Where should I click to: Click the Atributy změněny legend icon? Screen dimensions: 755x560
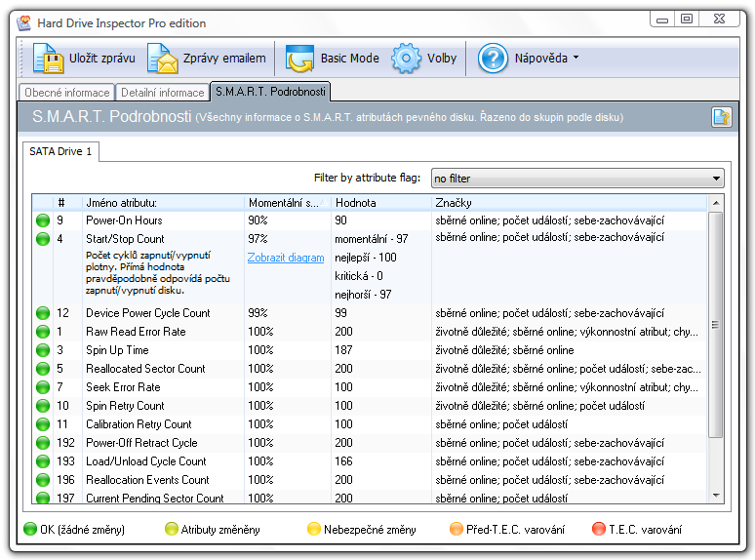(x=172, y=529)
